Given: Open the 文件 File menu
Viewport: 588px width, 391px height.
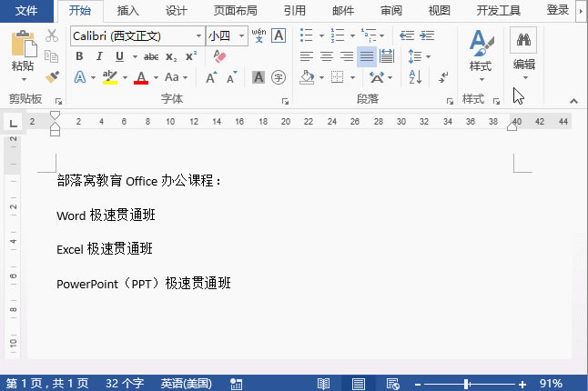Looking at the screenshot, I should coord(26,11).
